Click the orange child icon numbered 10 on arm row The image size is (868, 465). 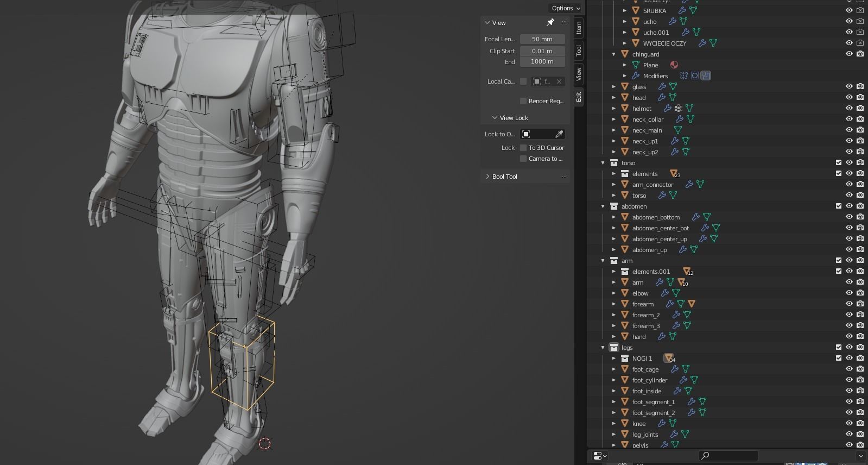[x=682, y=282]
